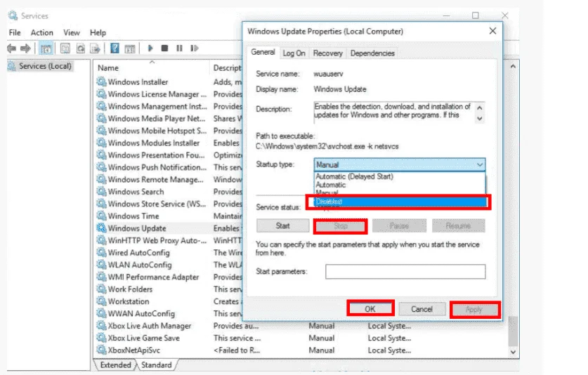
Task: Click the Export List toolbar icon
Action: tap(96, 48)
